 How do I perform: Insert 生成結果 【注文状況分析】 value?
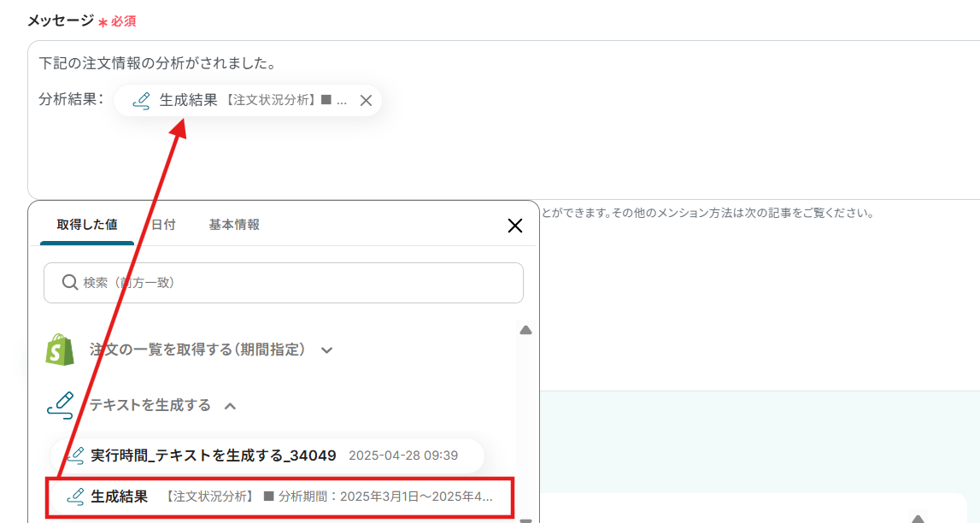[x=280, y=497]
